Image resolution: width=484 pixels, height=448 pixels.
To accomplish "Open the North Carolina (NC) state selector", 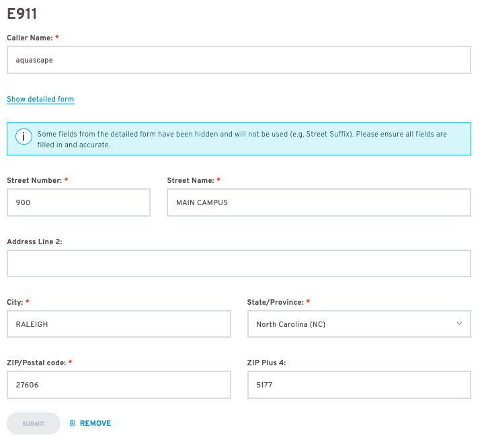I will (359, 324).
